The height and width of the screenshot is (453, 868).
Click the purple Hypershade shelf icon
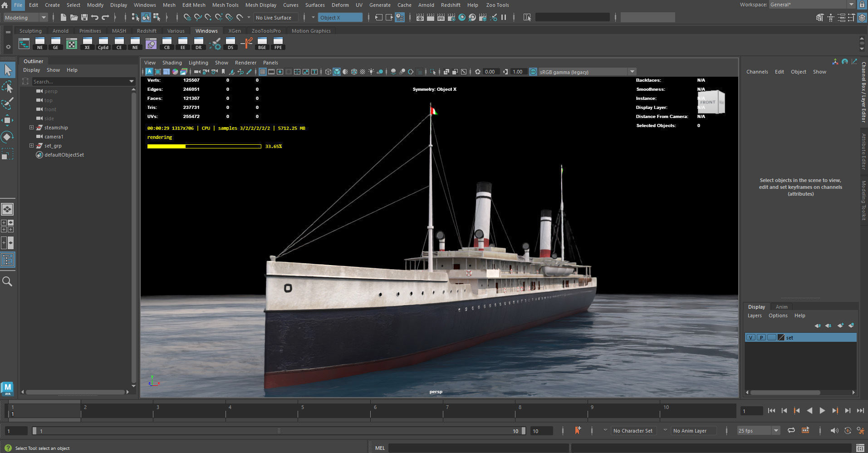(x=151, y=44)
